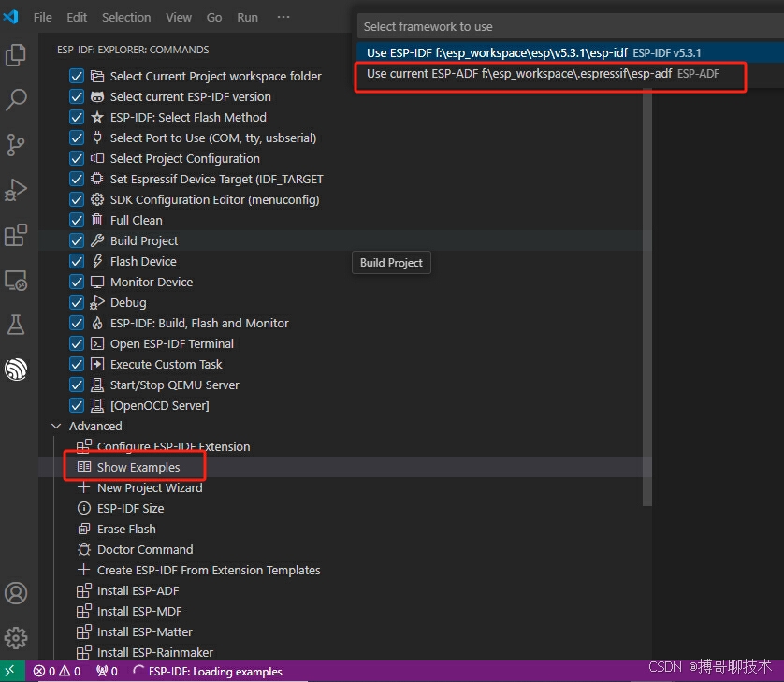Choose Use current ESP-ADF framework option

pos(570,74)
